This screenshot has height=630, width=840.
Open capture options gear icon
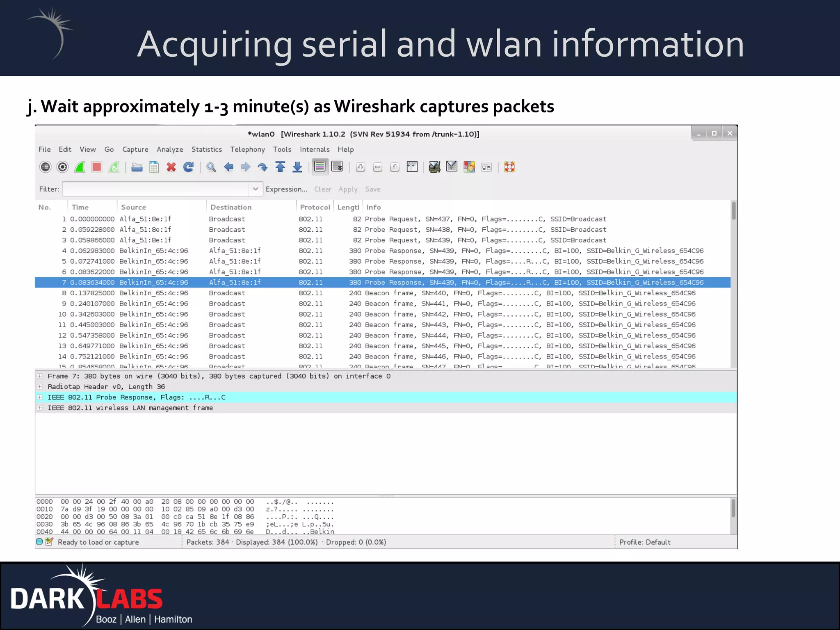click(62, 167)
